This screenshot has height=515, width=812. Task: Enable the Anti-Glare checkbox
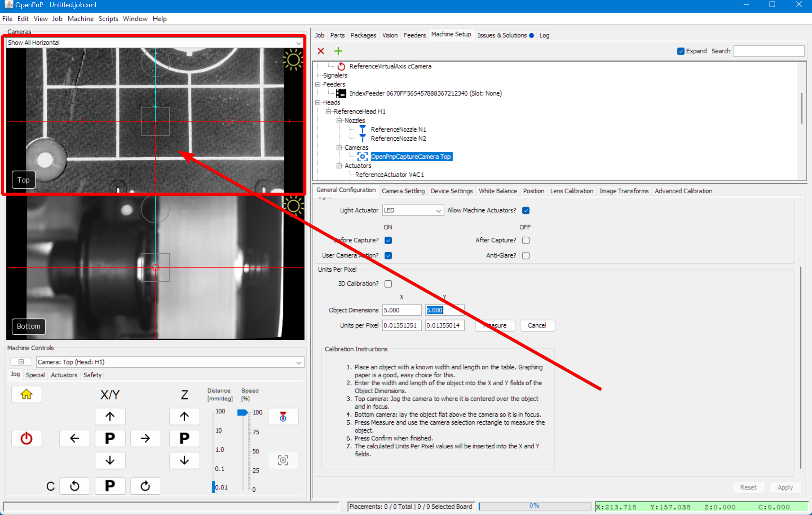pyautogui.click(x=526, y=255)
